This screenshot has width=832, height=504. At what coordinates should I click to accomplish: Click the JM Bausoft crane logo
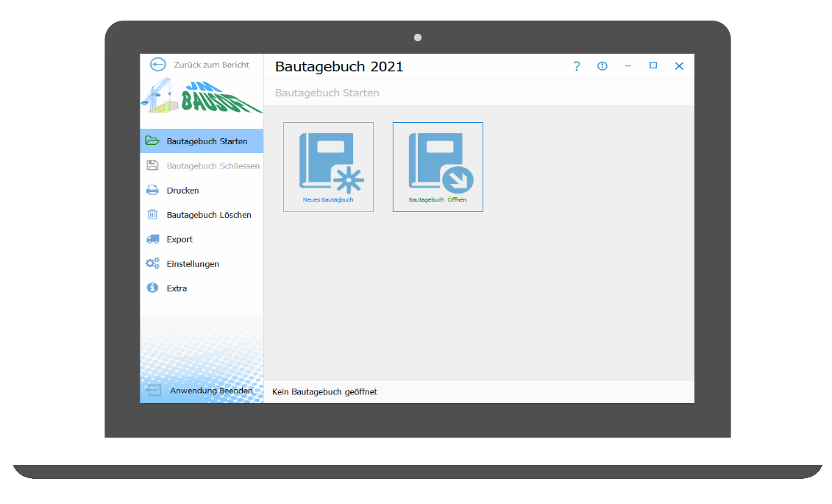click(x=201, y=96)
